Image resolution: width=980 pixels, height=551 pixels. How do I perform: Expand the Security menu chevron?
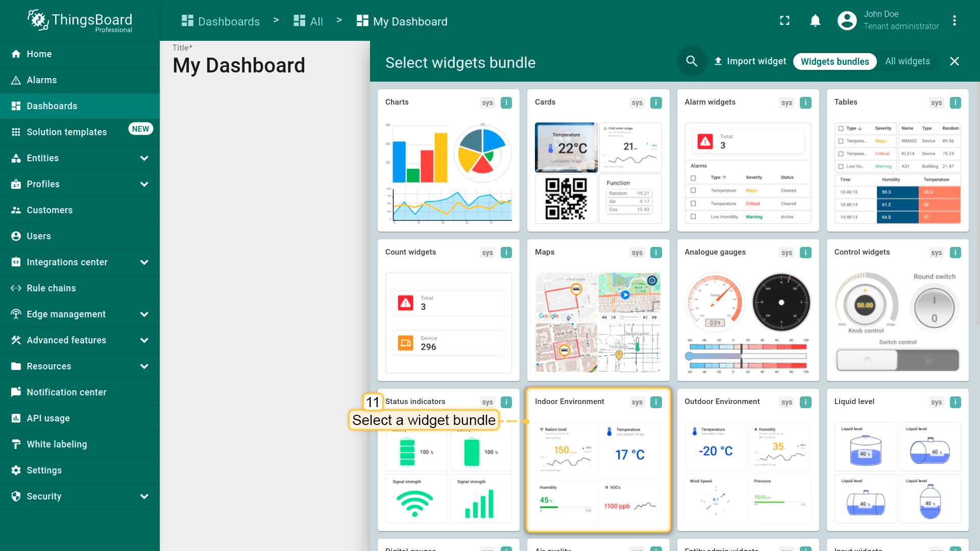(144, 496)
